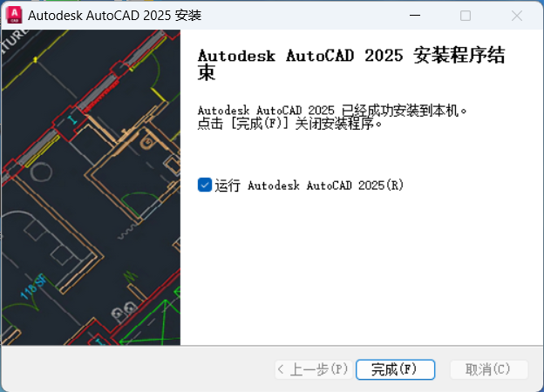
Task: Uncheck the blue 运行 AutoCAD checkbox
Action: [x=205, y=185]
